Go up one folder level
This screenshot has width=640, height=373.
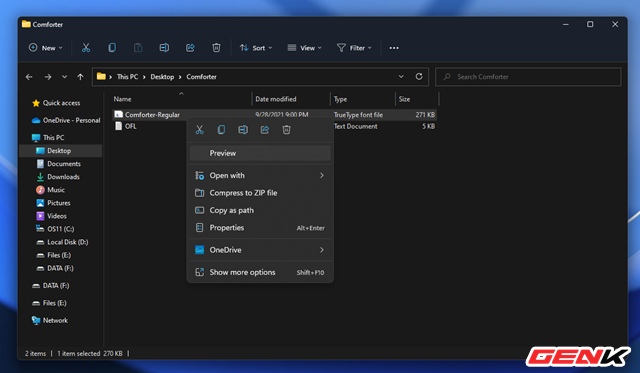click(x=80, y=77)
